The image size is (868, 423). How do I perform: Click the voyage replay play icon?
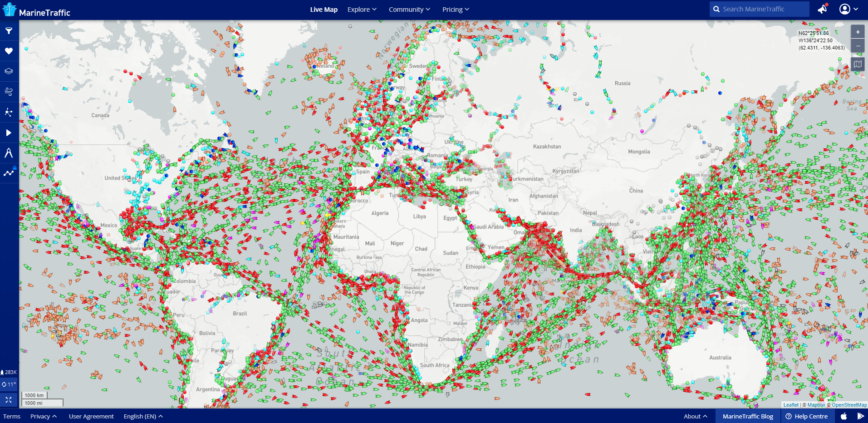point(9,132)
